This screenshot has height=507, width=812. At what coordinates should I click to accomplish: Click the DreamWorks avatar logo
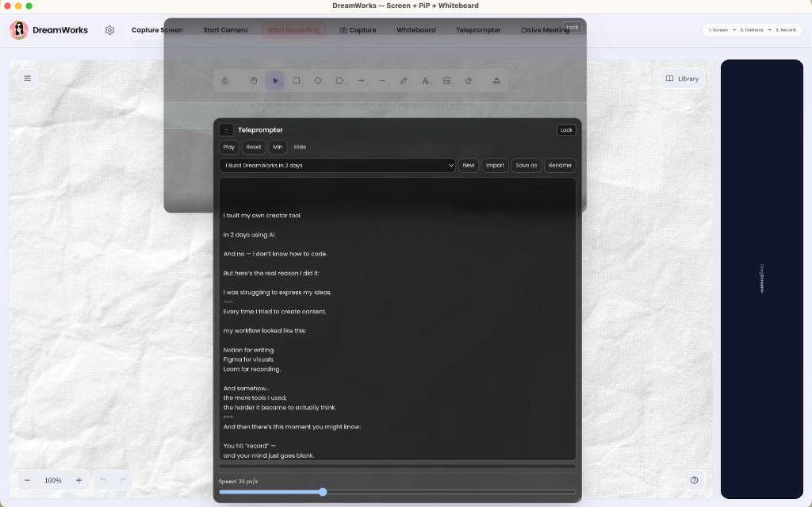[x=19, y=30]
